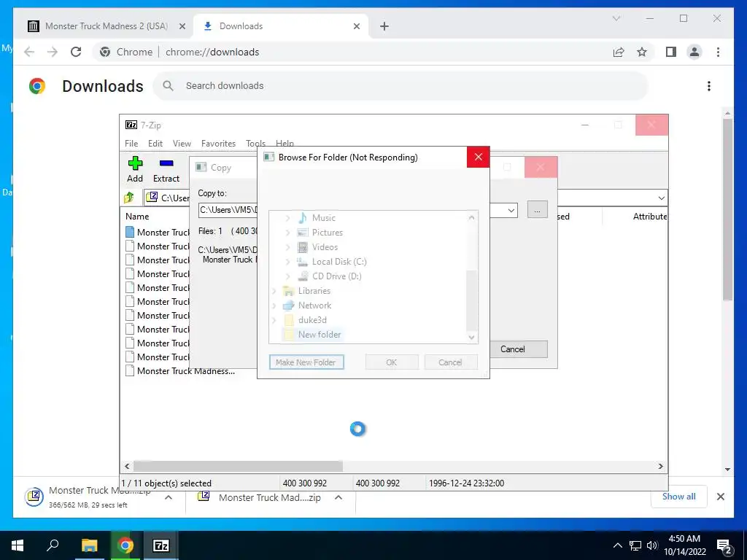Open options for second Monster Truck zip download
Viewport: 747px width, 560px height.
[338, 497]
